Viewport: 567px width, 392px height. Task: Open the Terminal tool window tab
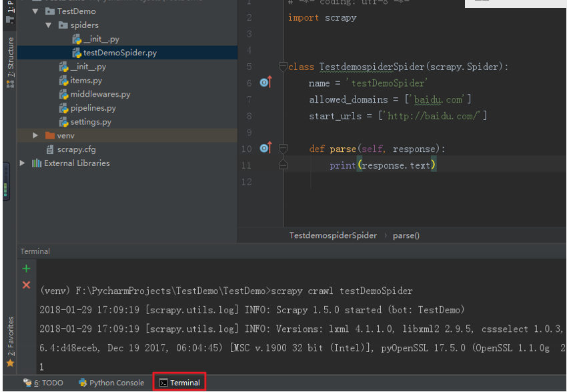(179, 383)
